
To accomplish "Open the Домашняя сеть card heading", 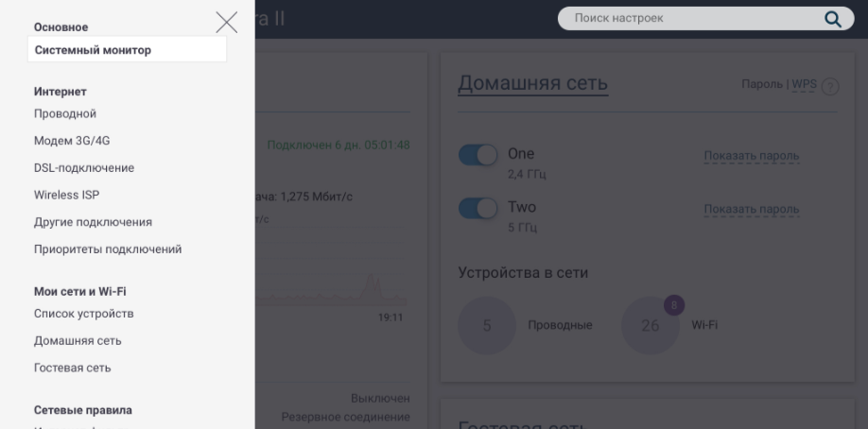I will click(533, 83).
